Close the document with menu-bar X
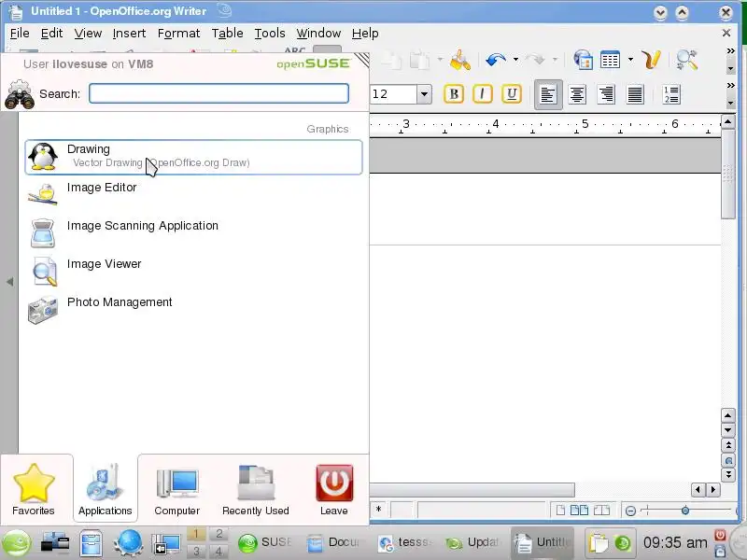This screenshot has height=560, width=747. click(726, 33)
